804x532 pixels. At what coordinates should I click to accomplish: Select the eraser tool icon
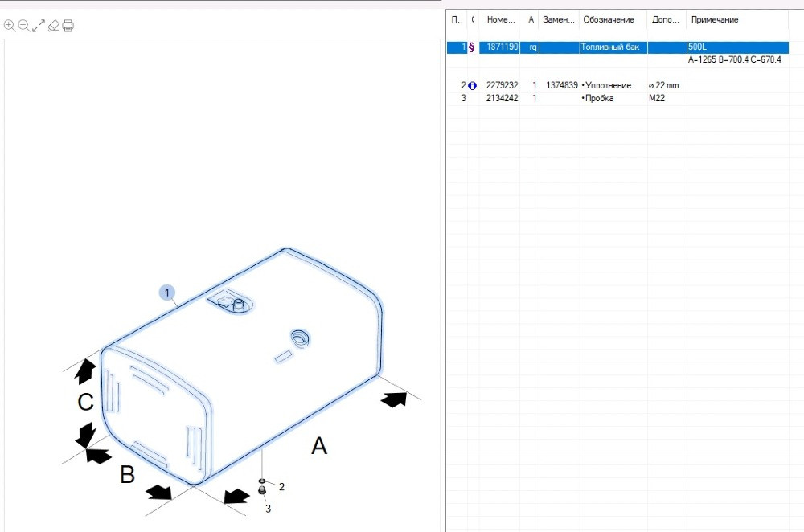tap(54, 26)
